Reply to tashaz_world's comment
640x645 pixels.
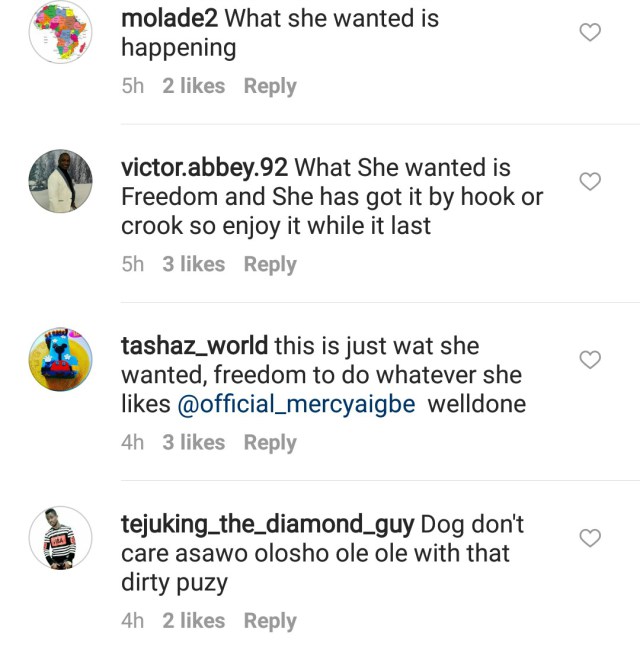[270, 442]
